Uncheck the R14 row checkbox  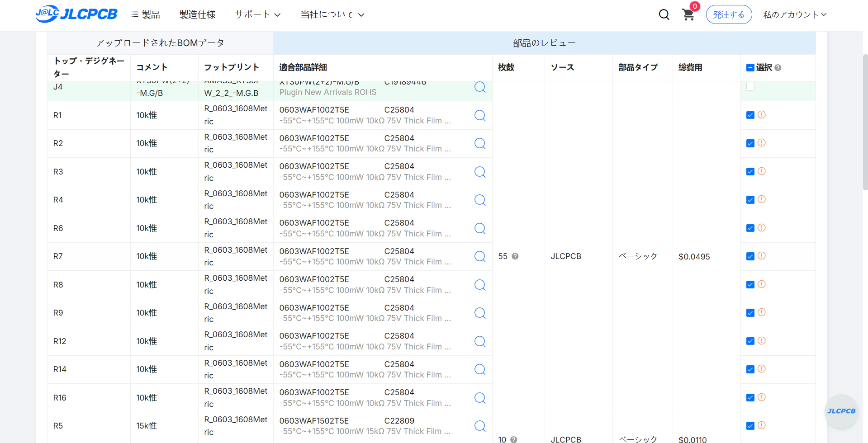(x=750, y=369)
